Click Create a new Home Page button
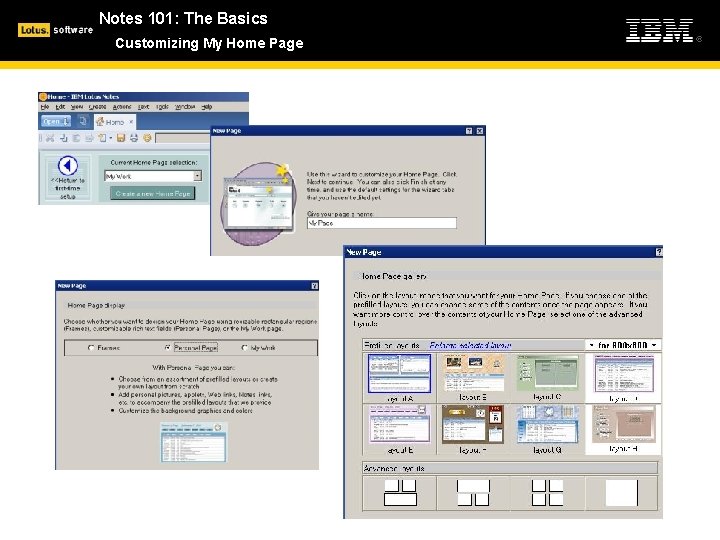The width and height of the screenshot is (720, 540). [152, 193]
